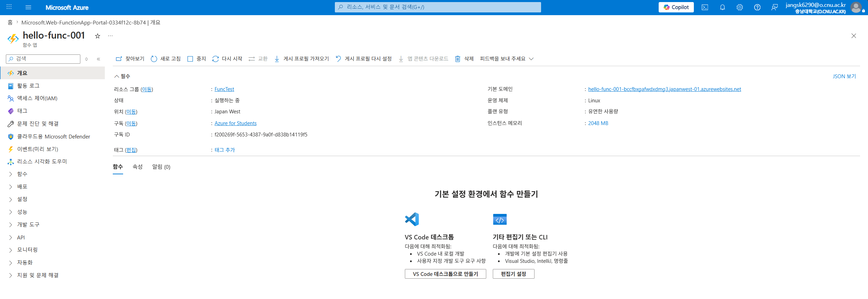868x299 pixels.
Task: Collapse the 필수 essentials section
Action: pyautogui.click(x=122, y=76)
